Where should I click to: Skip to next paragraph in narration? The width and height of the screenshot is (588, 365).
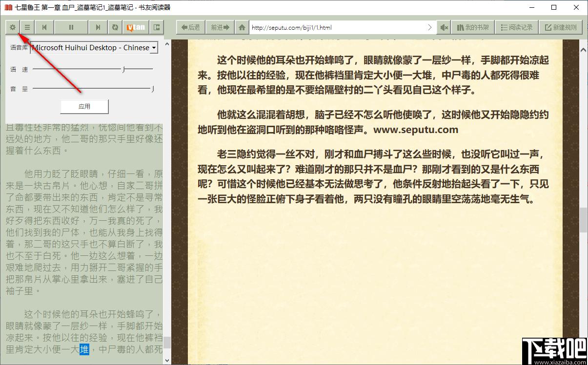point(98,27)
